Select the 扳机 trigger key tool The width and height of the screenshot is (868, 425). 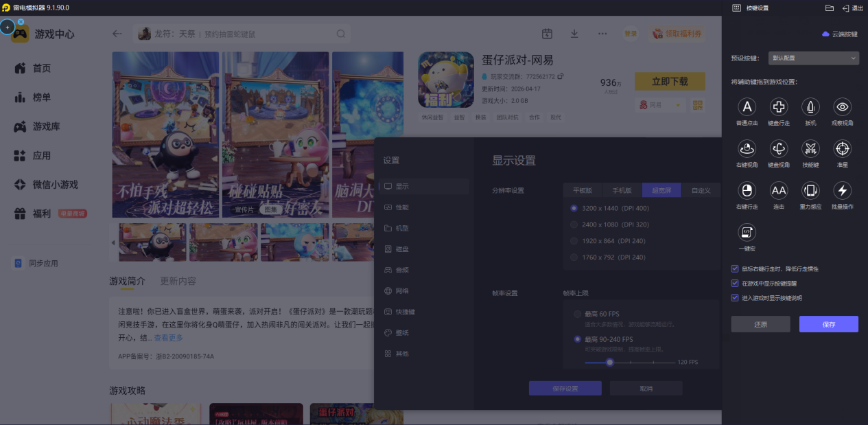coord(810,106)
